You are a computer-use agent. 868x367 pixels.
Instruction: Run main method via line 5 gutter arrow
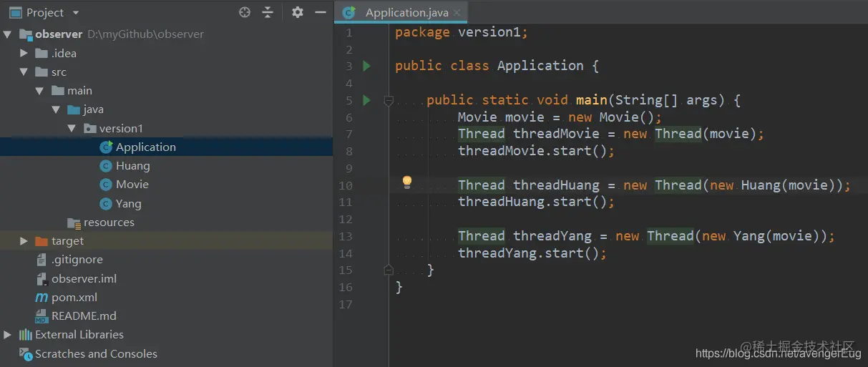click(x=367, y=100)
